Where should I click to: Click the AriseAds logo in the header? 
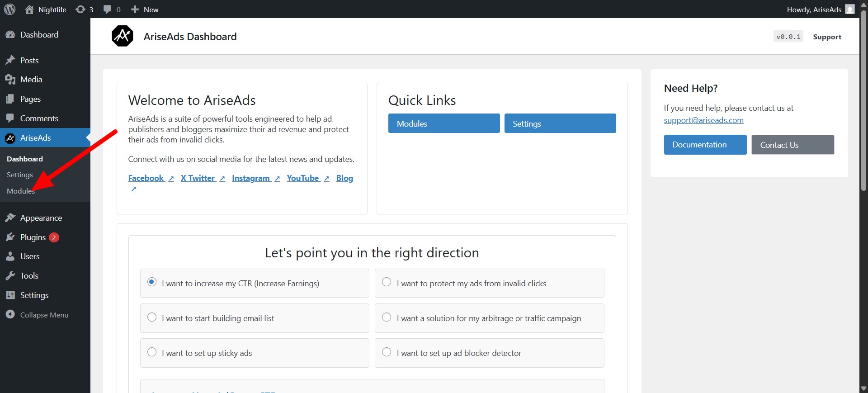pyautogui.click(x=123, y=36)
